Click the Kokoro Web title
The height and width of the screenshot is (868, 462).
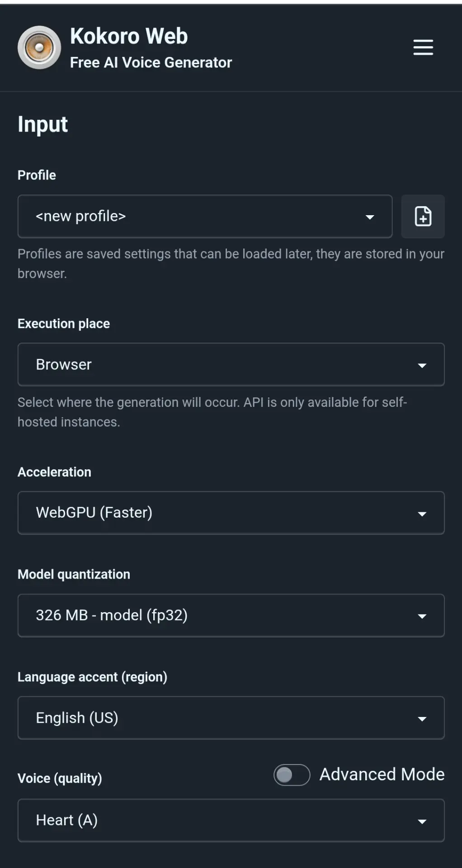coord(129,36)
